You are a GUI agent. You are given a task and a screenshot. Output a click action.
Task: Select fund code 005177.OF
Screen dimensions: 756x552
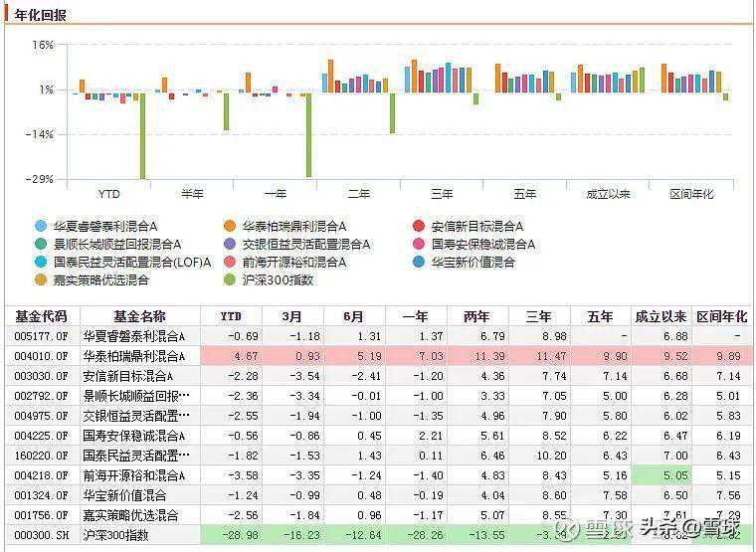tap(42, 336)
